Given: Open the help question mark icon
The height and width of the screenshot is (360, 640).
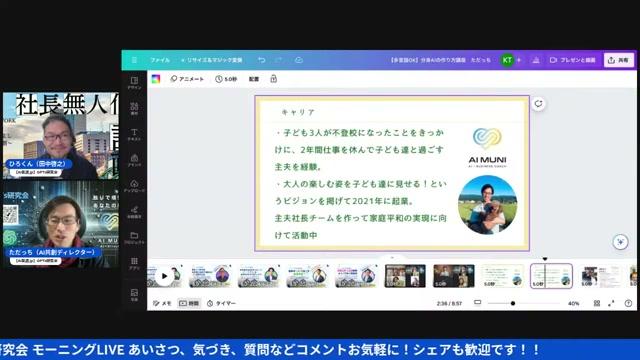Looking at the screenshot, I should (628, 303).
